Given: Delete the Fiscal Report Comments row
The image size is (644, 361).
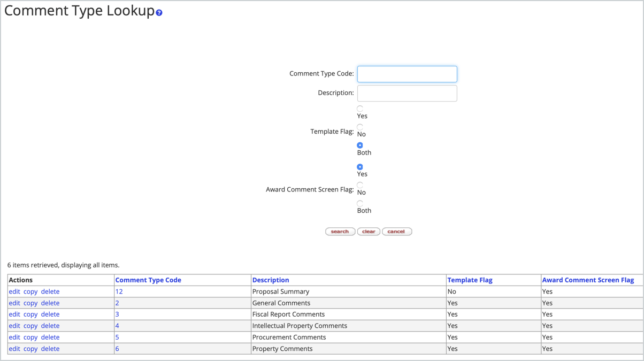Looking at the screenshot, I should coord(50,314).
